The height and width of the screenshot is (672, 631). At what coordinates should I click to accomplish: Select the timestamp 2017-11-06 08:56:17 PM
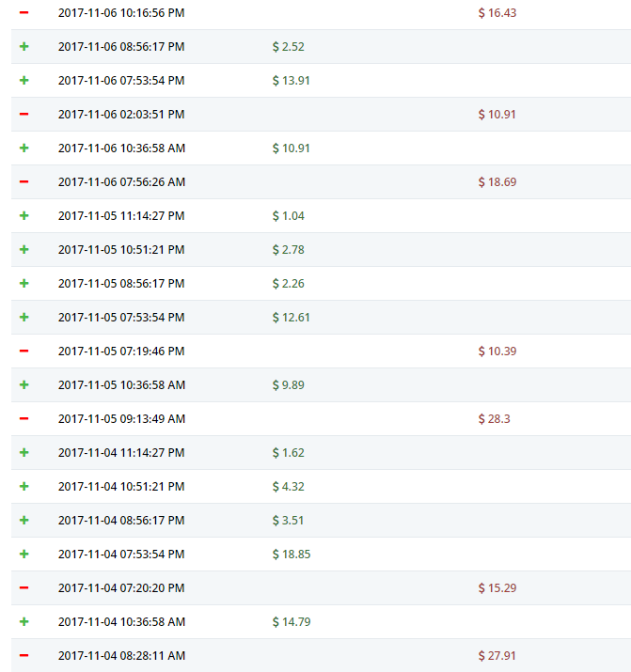point(121,47)
